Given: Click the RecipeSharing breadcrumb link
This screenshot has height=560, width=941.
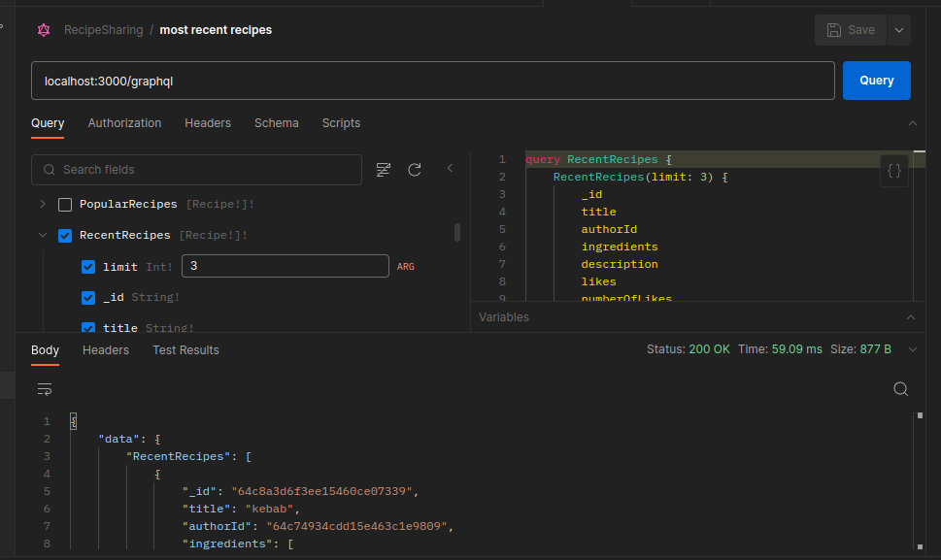Looking at the screenshot, I should (104, 30).
